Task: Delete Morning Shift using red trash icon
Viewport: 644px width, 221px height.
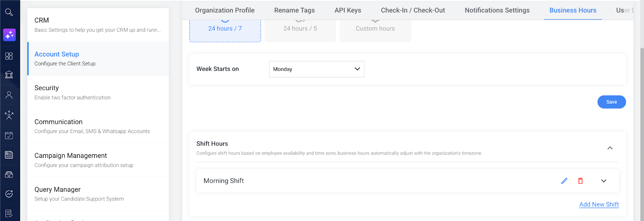Action: click(580, 181)
